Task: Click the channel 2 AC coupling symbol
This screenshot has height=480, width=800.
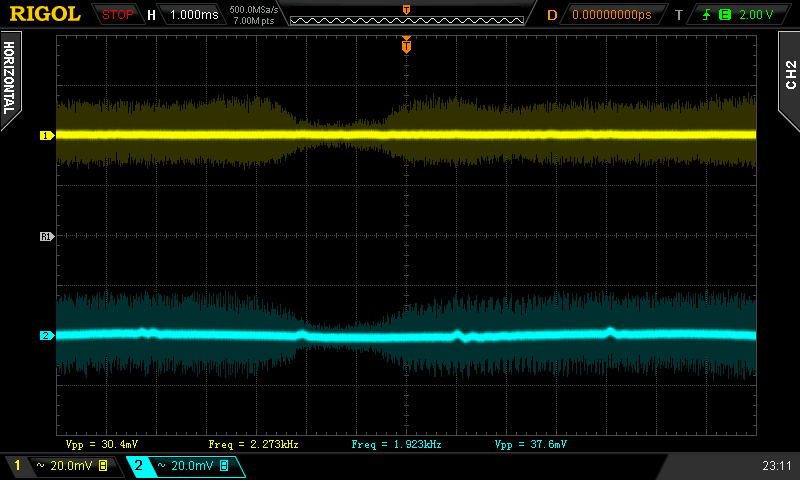Action: pos(162,466)
